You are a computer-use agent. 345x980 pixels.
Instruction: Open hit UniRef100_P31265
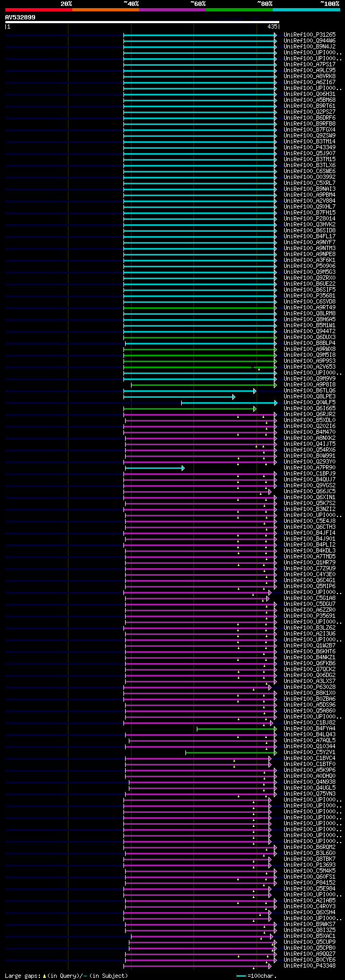(x=309, y=35)
